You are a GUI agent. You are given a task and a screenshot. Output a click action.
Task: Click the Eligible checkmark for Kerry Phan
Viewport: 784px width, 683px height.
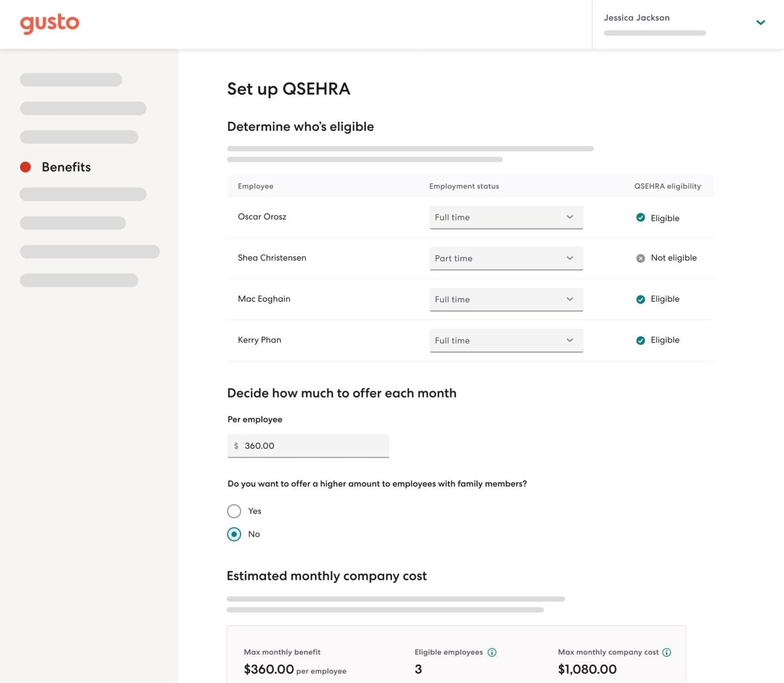point(641,340)
